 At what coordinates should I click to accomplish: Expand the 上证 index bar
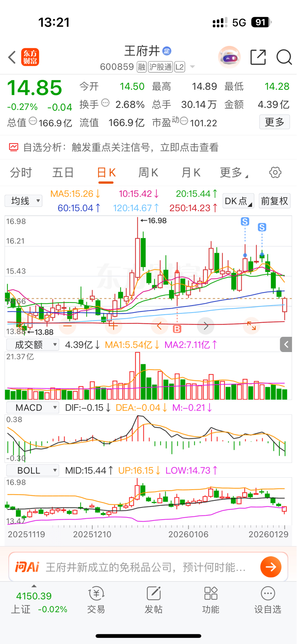(x=34, y=586)
